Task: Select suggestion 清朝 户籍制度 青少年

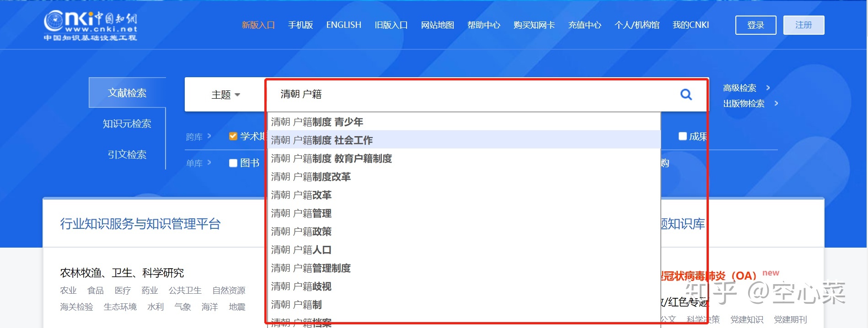Action: [464, 122]
